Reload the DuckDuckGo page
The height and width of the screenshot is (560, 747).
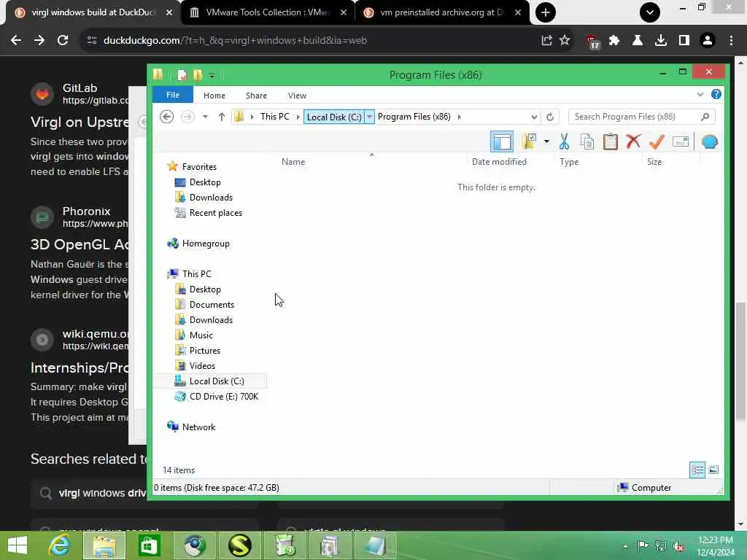[x=63, y=41]
